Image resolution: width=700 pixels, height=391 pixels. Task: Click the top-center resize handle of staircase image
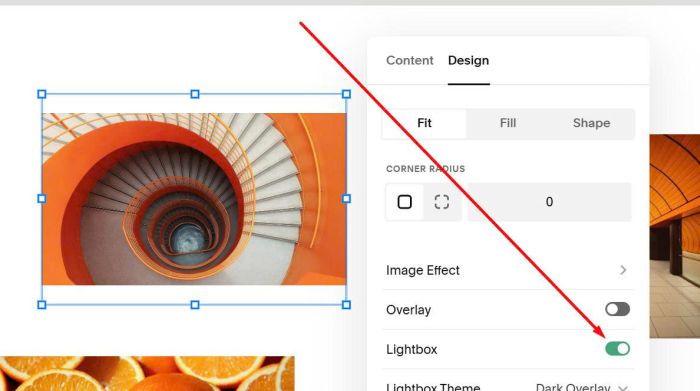point(195,94)
